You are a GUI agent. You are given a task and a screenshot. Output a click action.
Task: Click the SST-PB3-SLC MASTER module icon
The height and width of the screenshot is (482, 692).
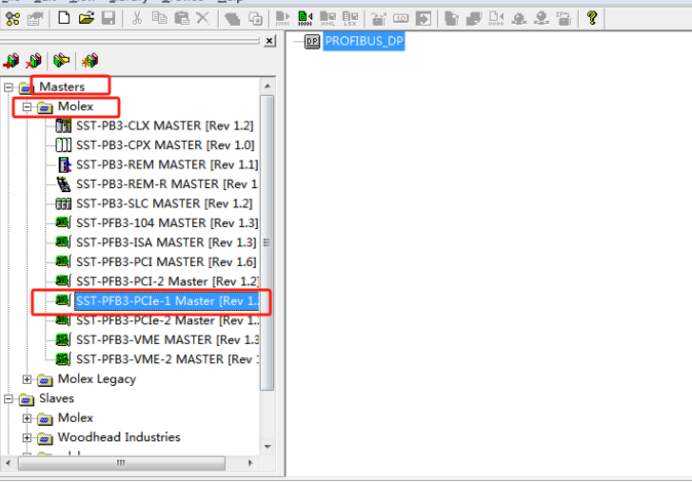point(63,203)
